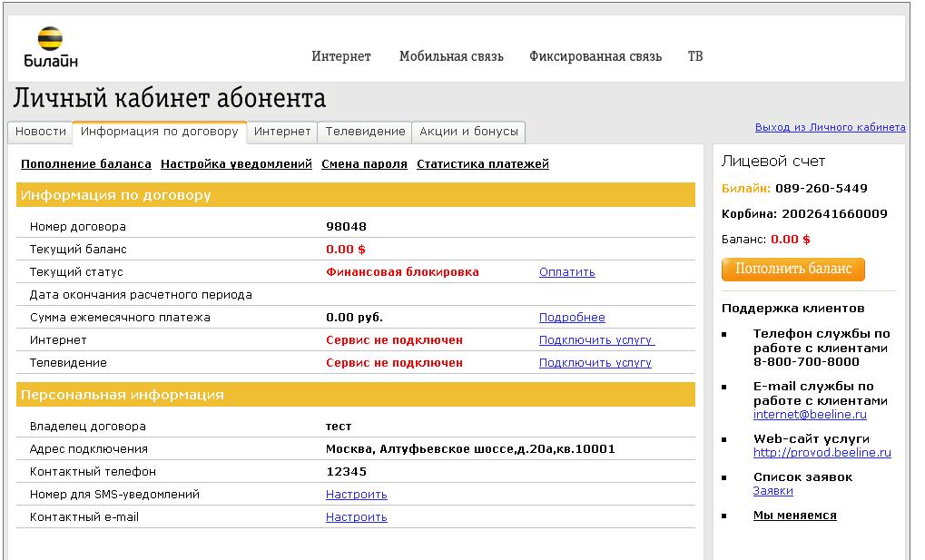Click the Билайн logo
The image size is (925, 560).
pyautogui.click(x=51, y=47)
